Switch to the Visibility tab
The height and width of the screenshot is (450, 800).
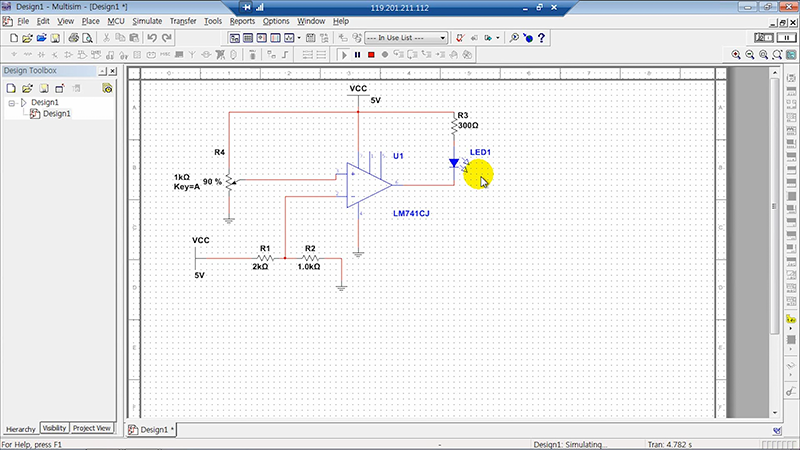point(54,428)
